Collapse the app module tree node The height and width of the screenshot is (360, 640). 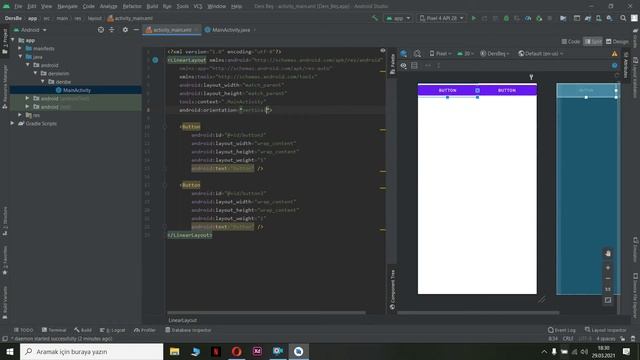[13, 40]
